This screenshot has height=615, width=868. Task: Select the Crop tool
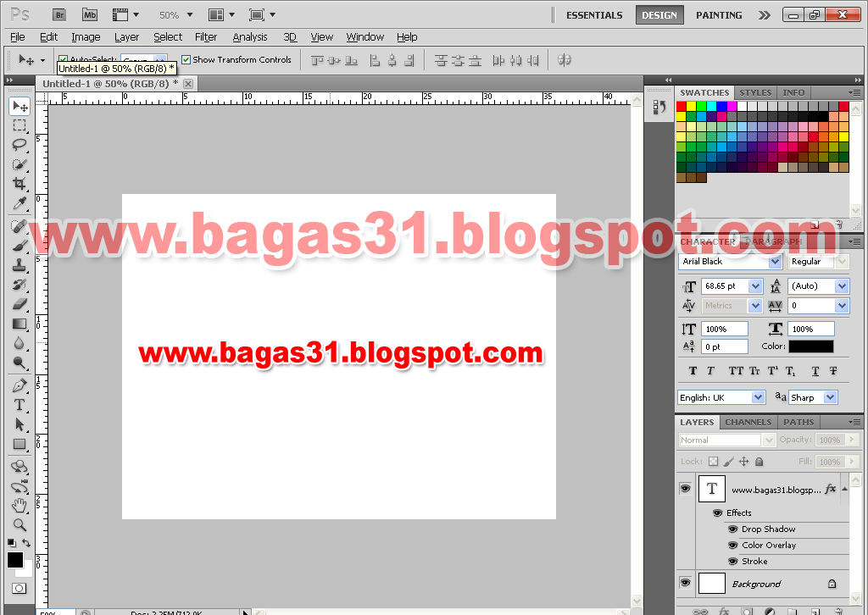(x=20, y=184)
